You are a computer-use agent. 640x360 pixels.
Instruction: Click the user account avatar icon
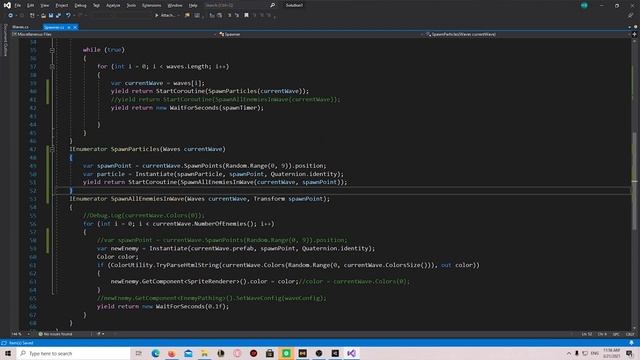click(x=584, y=5)
